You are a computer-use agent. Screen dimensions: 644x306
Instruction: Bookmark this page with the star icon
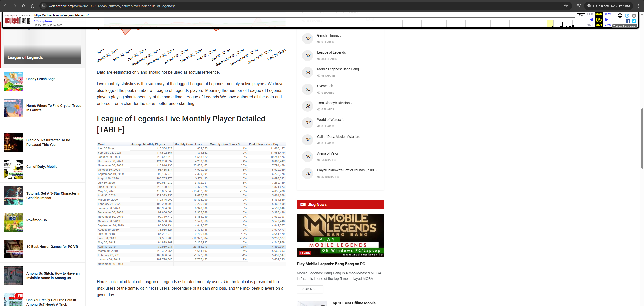tap(566, 6)
